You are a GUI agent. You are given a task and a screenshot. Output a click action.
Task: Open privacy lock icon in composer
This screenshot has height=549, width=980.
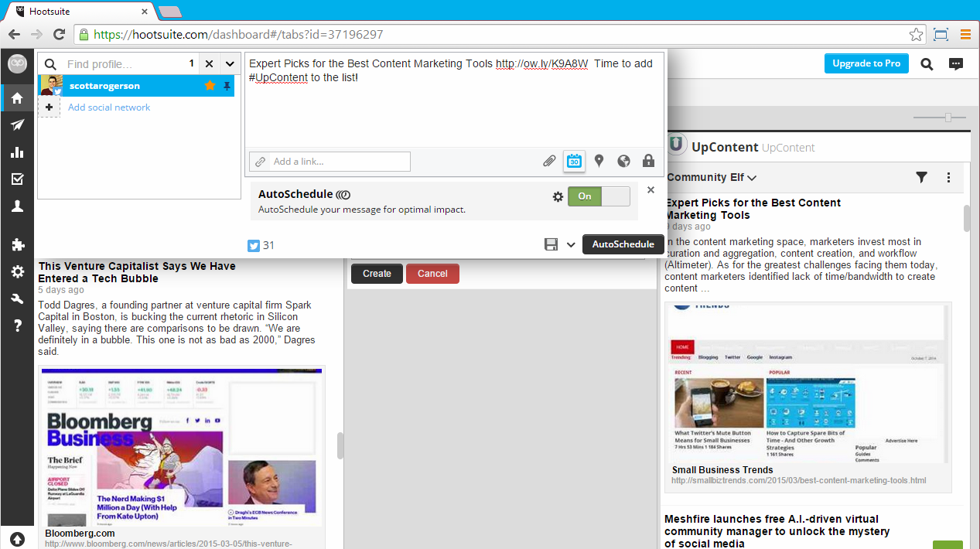point(648,161)
